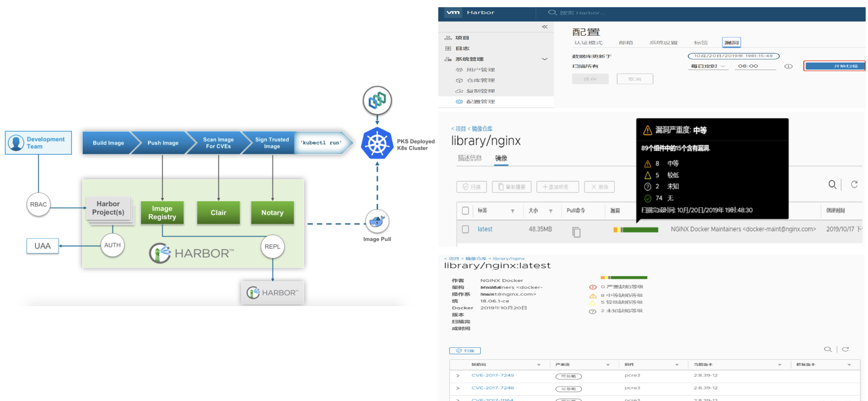
Task: Click the green check icon beside 74 无
Action: (648, 198)
